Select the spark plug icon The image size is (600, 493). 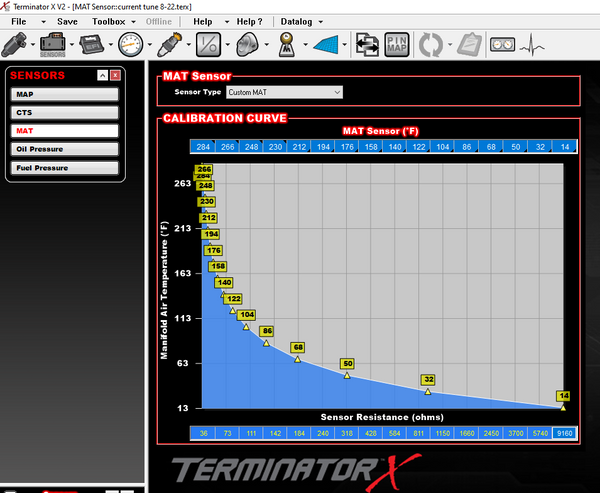[x=169, y=44]
